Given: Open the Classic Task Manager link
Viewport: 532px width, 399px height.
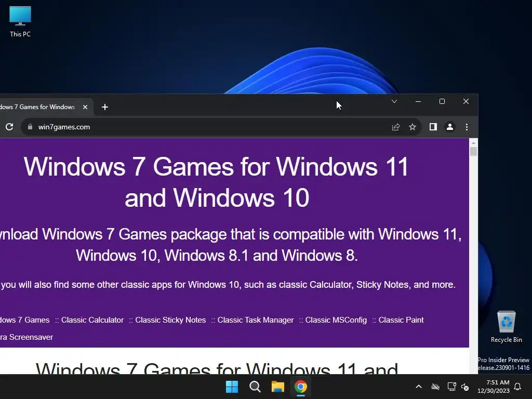Looking at the screenshot, I should click(x=256, y=320).
